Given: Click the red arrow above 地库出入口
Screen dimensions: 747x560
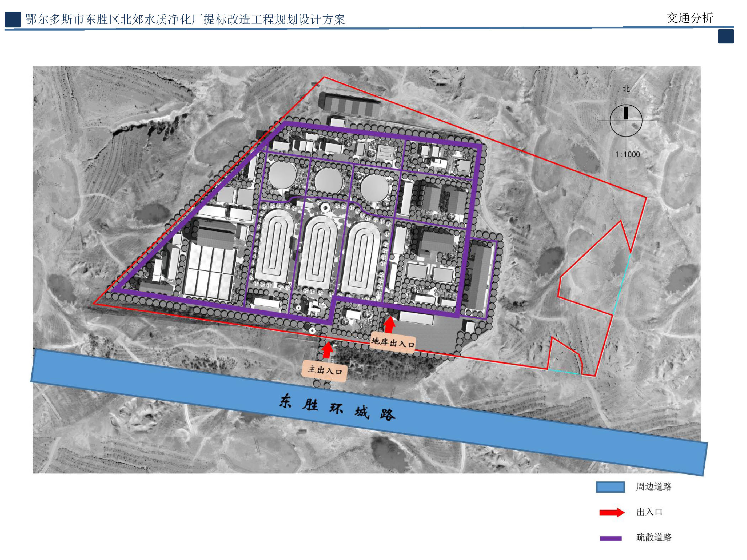Looking at the screenshot, I should [390, 324].
